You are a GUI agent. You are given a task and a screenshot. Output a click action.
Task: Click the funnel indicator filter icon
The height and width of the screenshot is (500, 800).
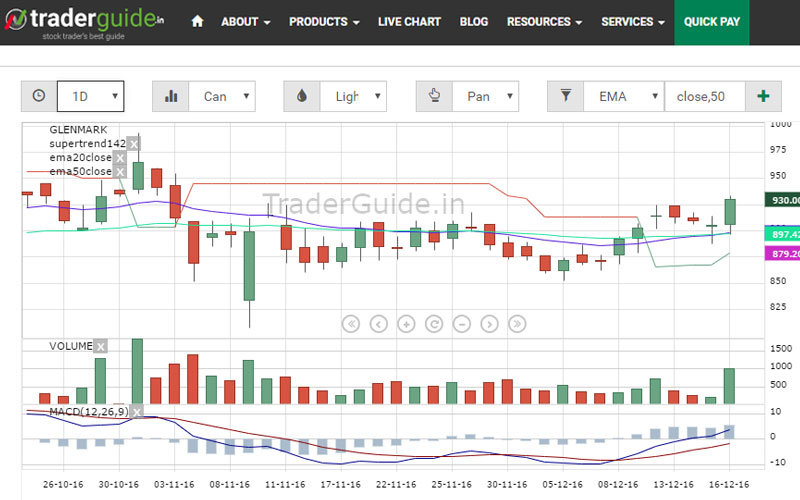pyautogui.click(x=566, y=96)
